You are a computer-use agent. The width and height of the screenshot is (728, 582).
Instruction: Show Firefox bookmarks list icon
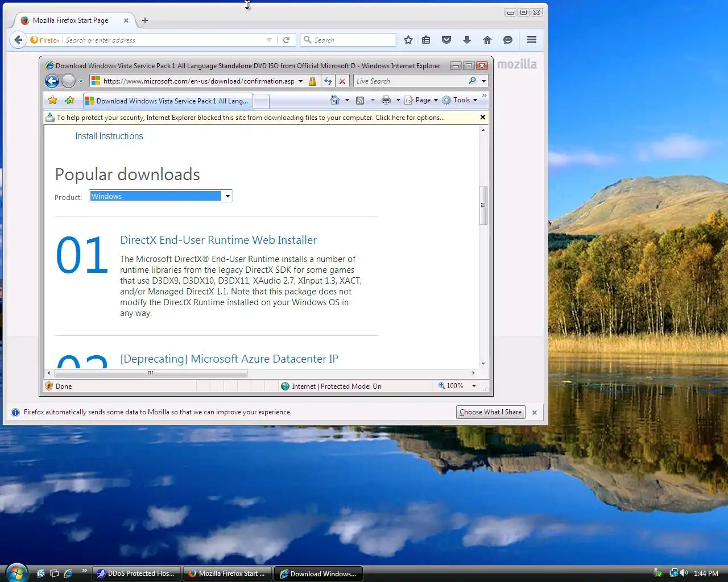click(426, 40)
